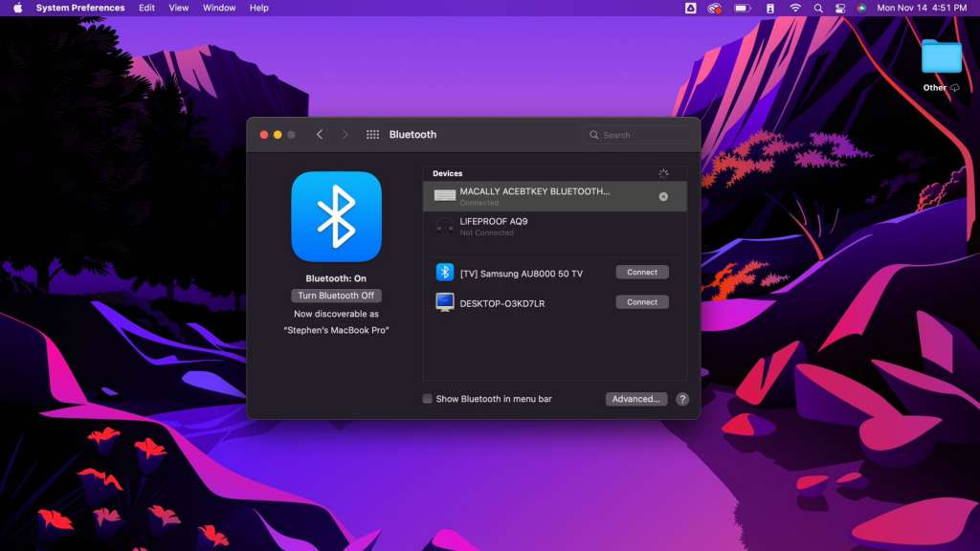Image resolution: width=980 pixels, height=551 pixels.
Task: Select the keyboard icon for MACALLY ACEBTKEY device
Action: 444,194
